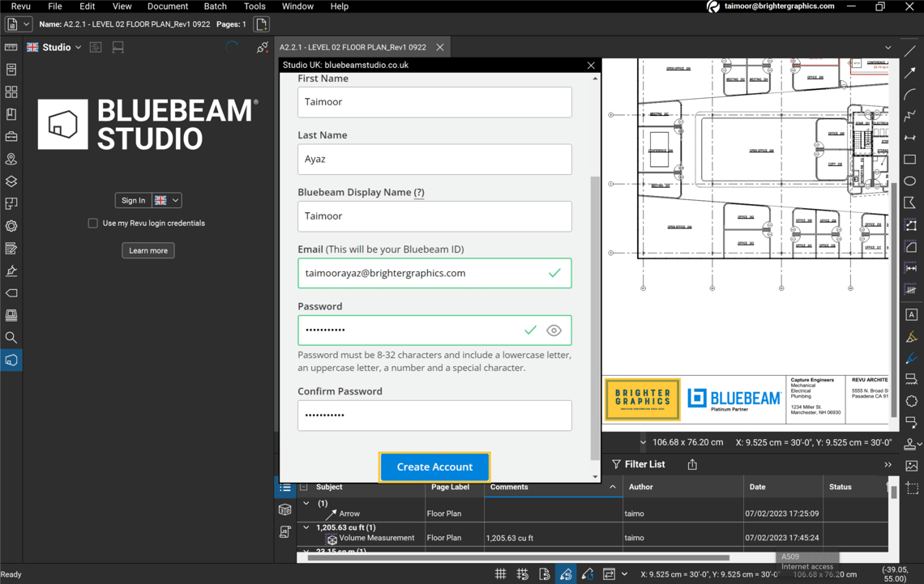Image resolution: width=924 pixels, height=584 pixels.
Task: Select the Polyline markup tool
Action: (910, 116)
